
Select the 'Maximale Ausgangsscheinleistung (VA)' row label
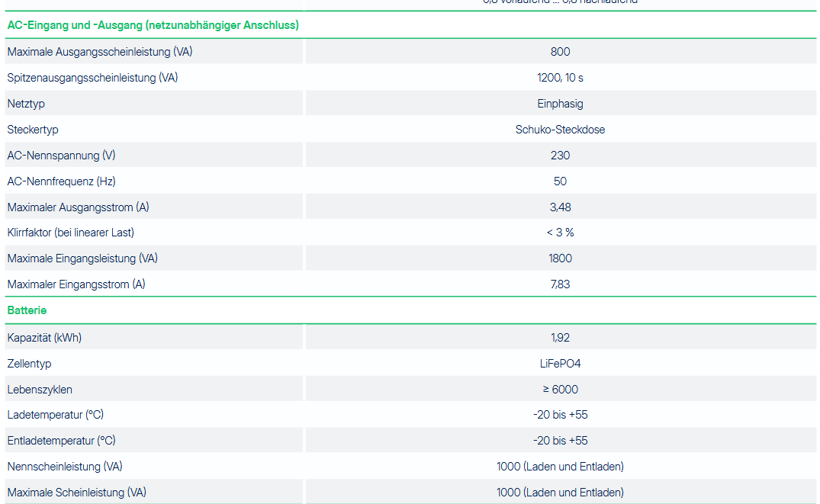99,52
